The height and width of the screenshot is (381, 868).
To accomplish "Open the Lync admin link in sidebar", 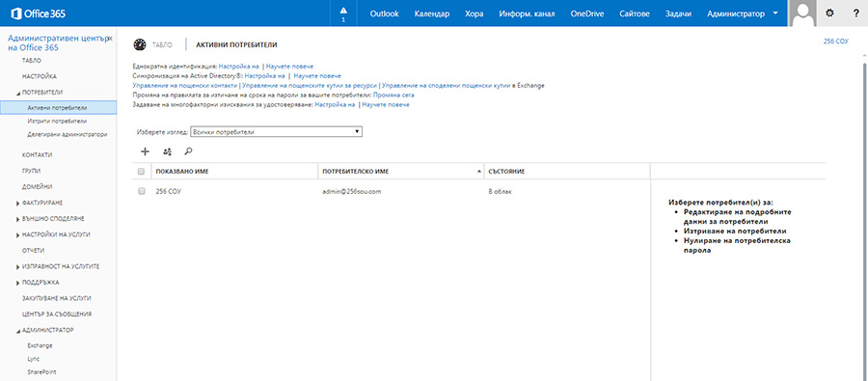I will 33,359.
